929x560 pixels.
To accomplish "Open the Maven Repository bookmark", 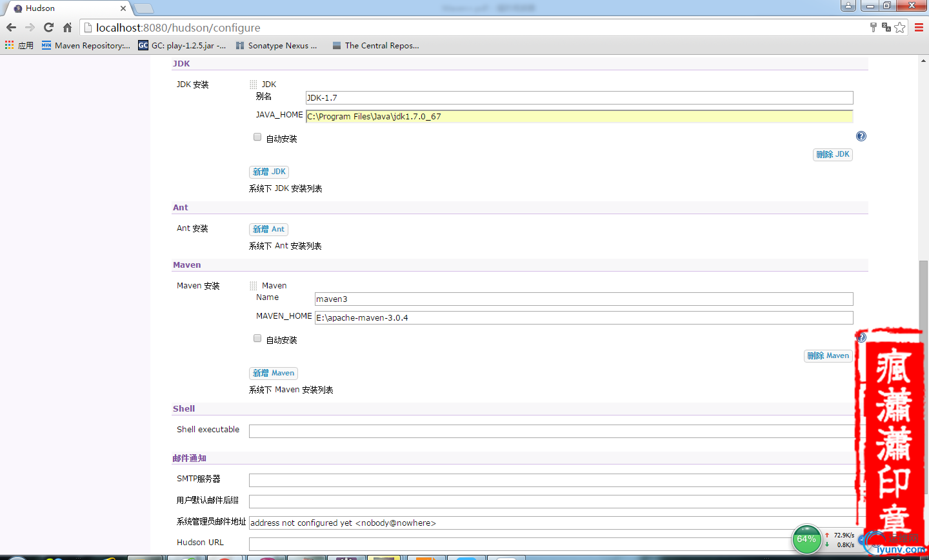I will [86, 45].
